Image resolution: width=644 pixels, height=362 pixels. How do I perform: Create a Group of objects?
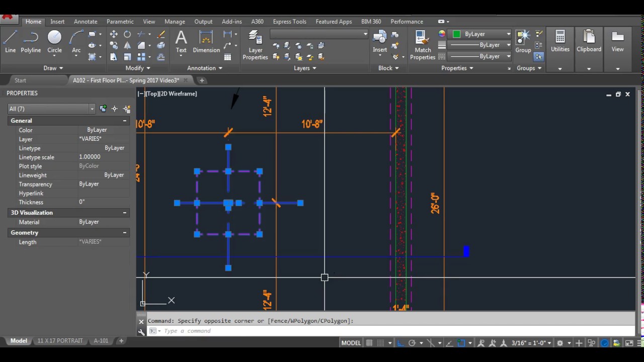point(523,41)
